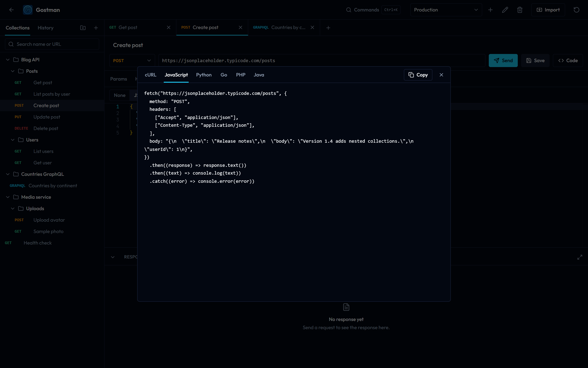The image size is (588, 368).
Task: Add new request with sidebar plus icon
Action: (96, 28)
